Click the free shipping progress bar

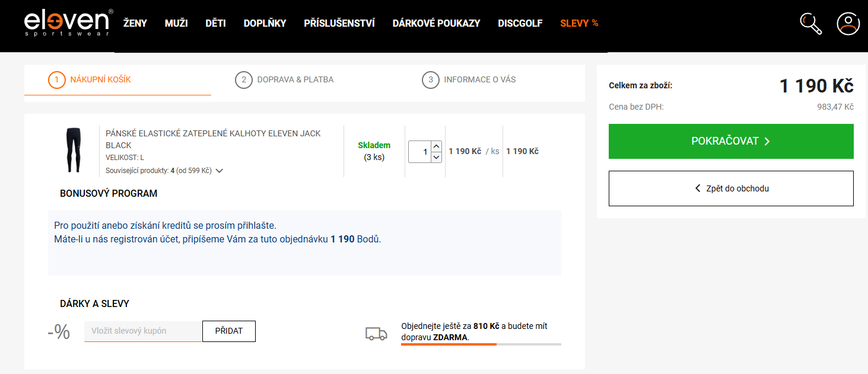click(481, 344)
